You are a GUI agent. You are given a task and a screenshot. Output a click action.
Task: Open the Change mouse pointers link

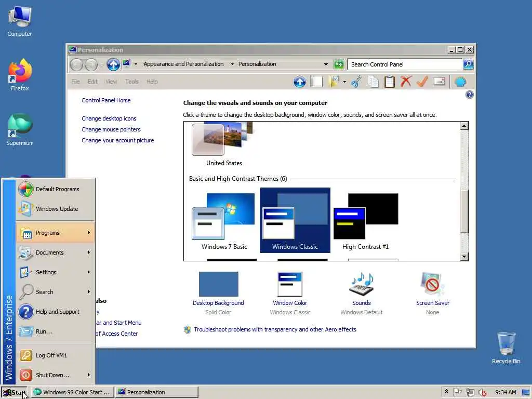click(x=111, y=129)
